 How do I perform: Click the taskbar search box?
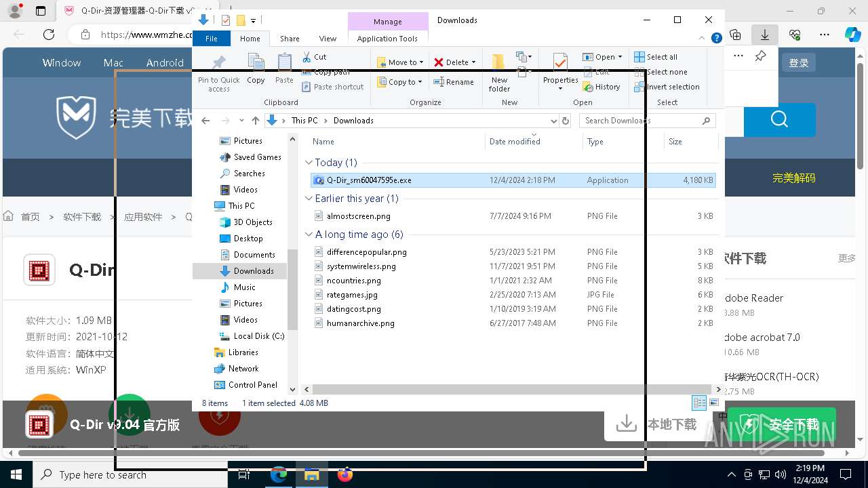pyautogui.click(x=130, y=474)
